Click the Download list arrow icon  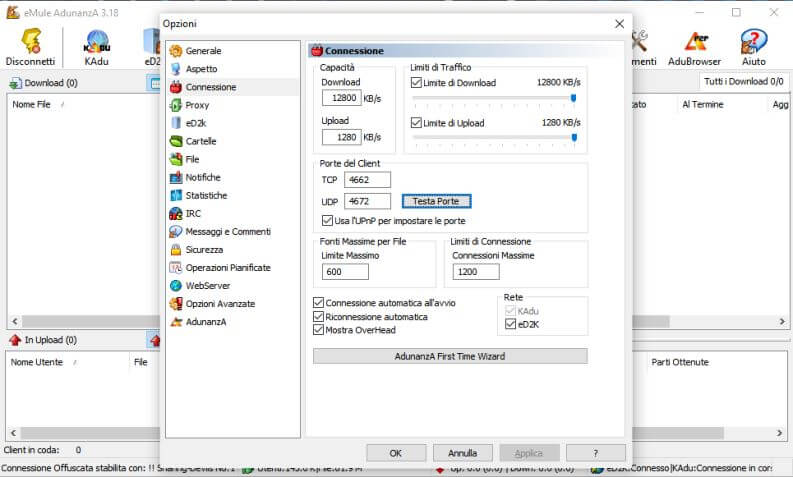15,83
